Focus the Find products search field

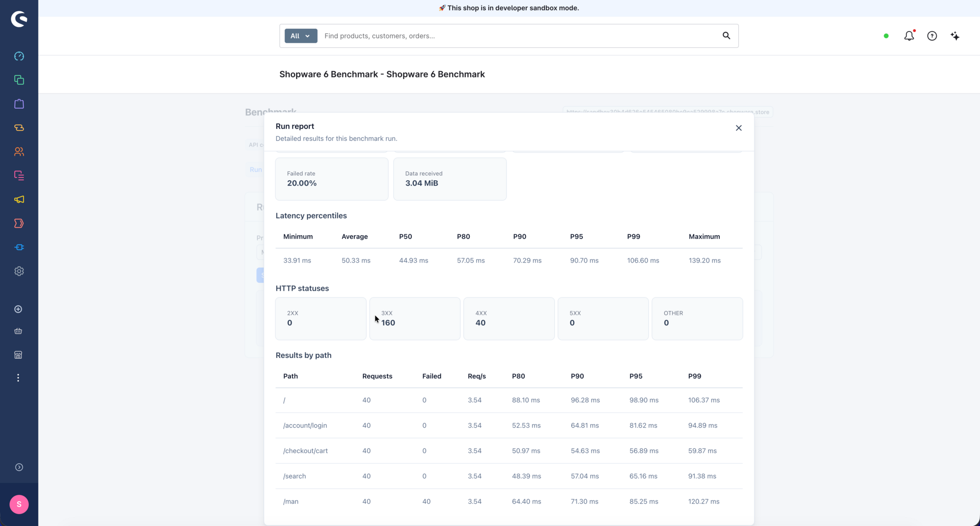click(x=519, y=36)
